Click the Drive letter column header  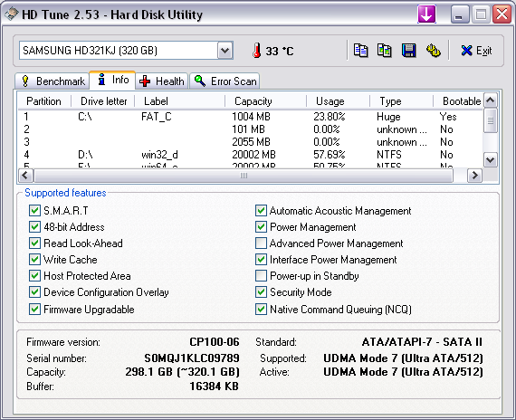[x=103, y=101]
